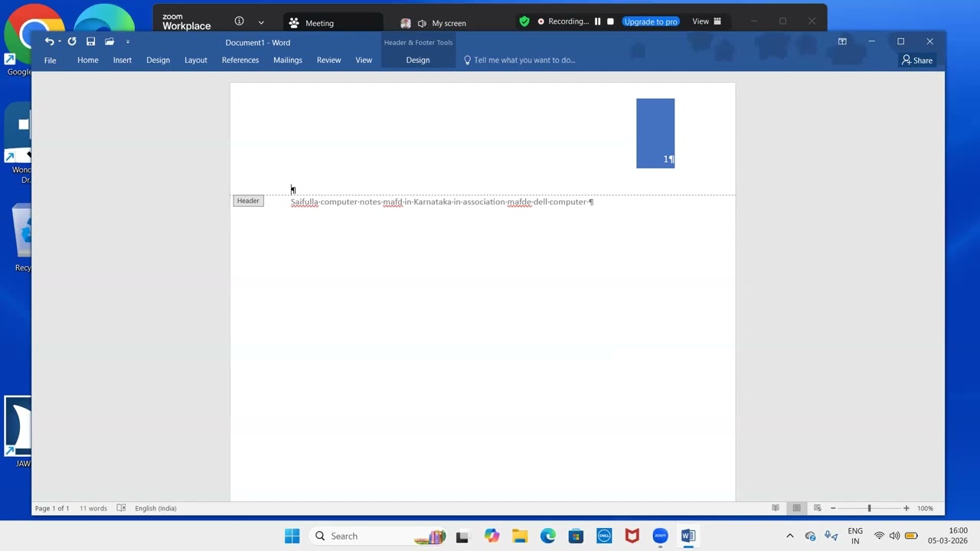This screenshot has height=551, width=980.
Task: Click the Upgrade to pro button
Action: (x=651, y=21)
